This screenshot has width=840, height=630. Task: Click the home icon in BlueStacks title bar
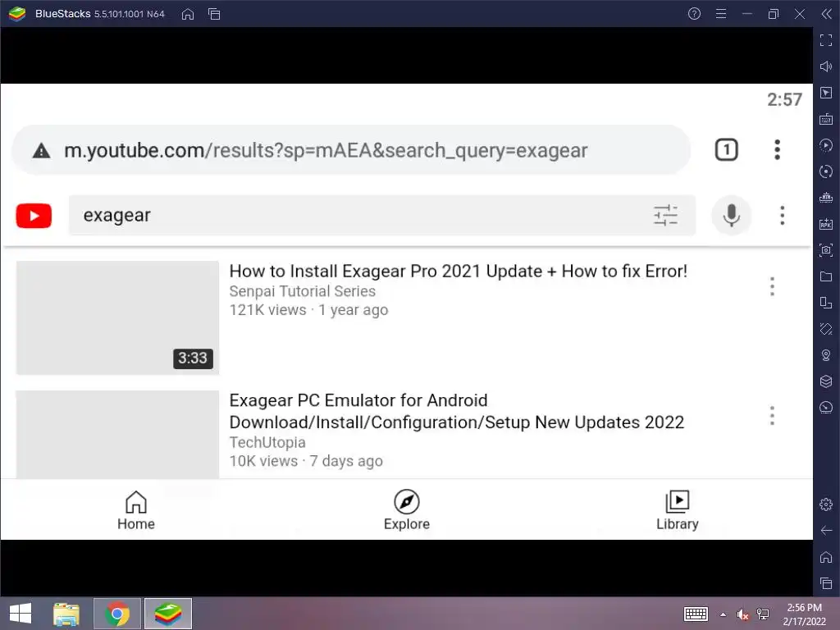[x=188, y=14]
